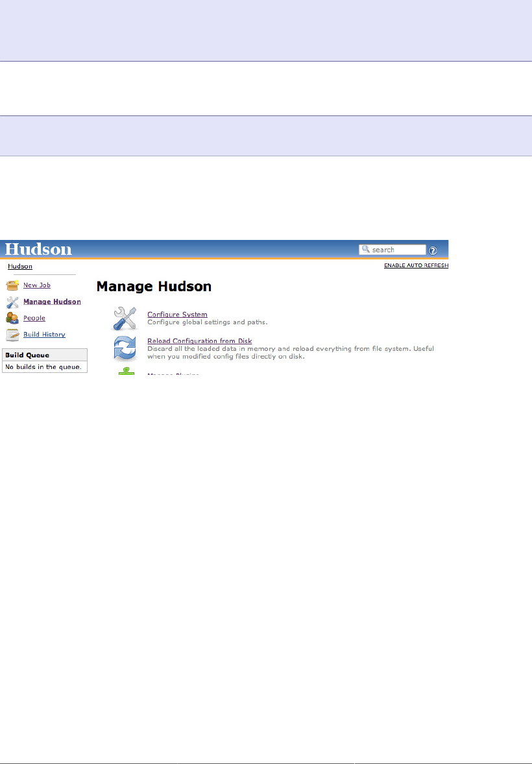This screenshot has height=764, width=532.
Task: Open the Manage Hudson sidebar link
Action: (52, 302)
